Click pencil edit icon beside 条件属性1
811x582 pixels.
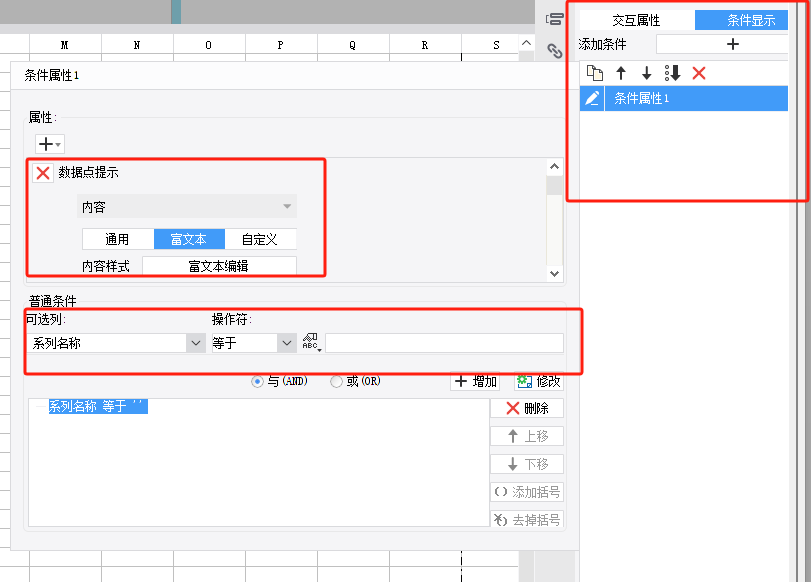pos(592,98)
